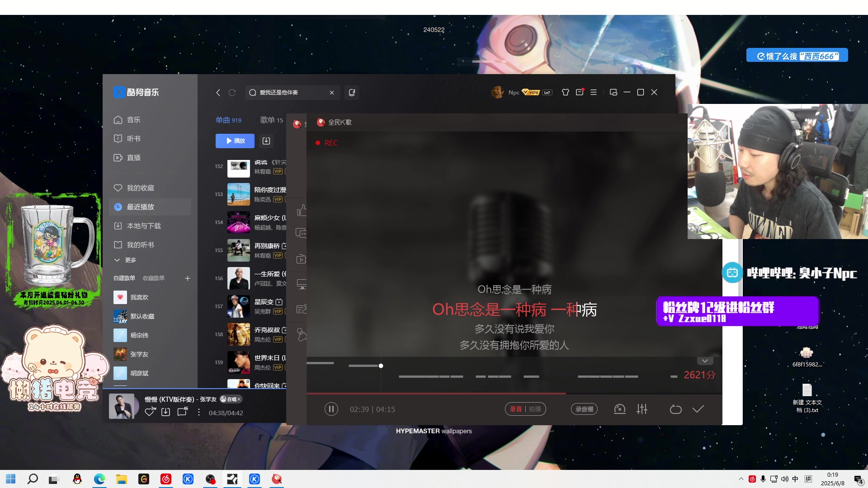Viewport: 868px width, 488px height.
Task: Select song 乔克叔叔 in the list
Action: pos(250,334)
